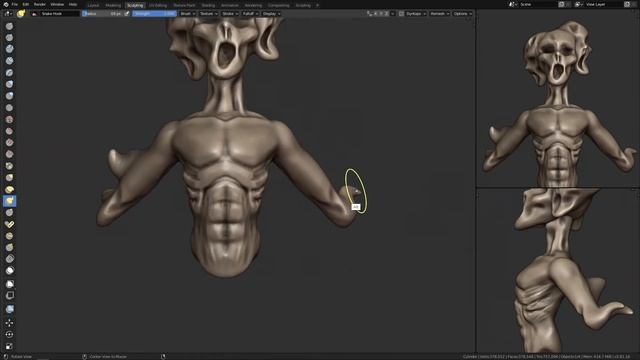
Task: Open the Window menu
Action: tap(57, 4)
